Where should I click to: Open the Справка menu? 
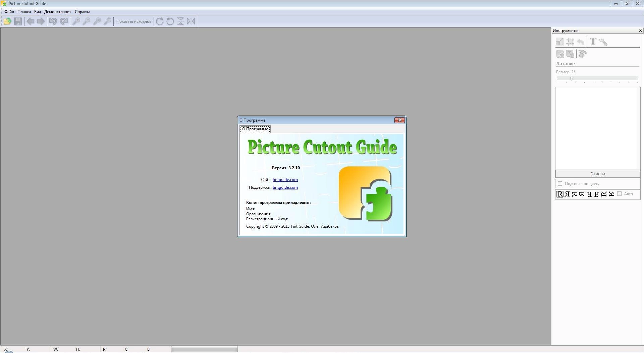(83, 12)
